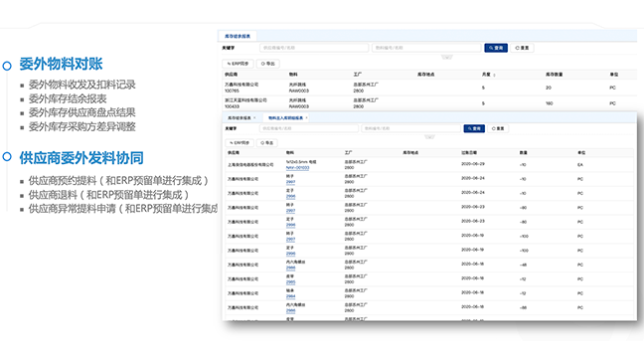Click the 供应商委外发料协同 heading
The image size is (644, 362).
(81, 158)
